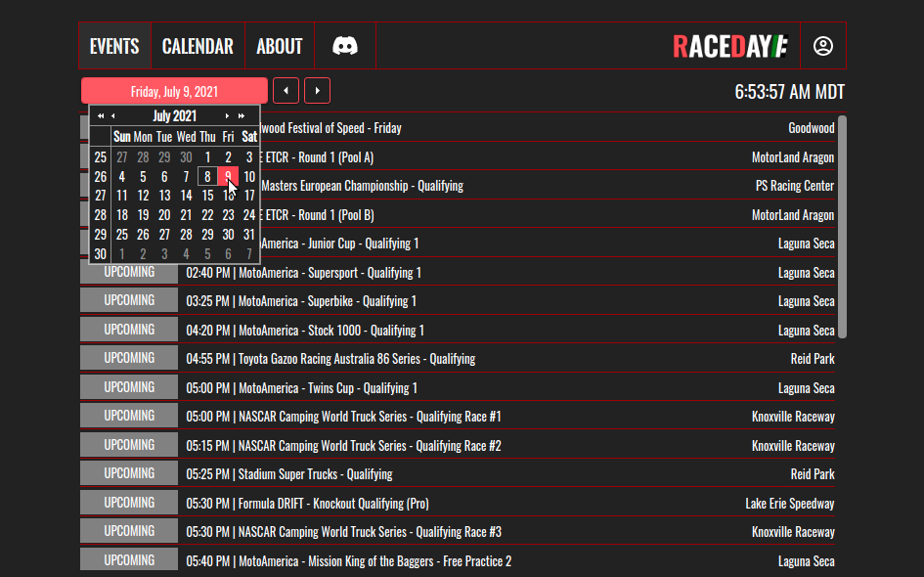Screen dimensions: 924x577
Task: Click week number 28 in calendar
Action: 101,215
